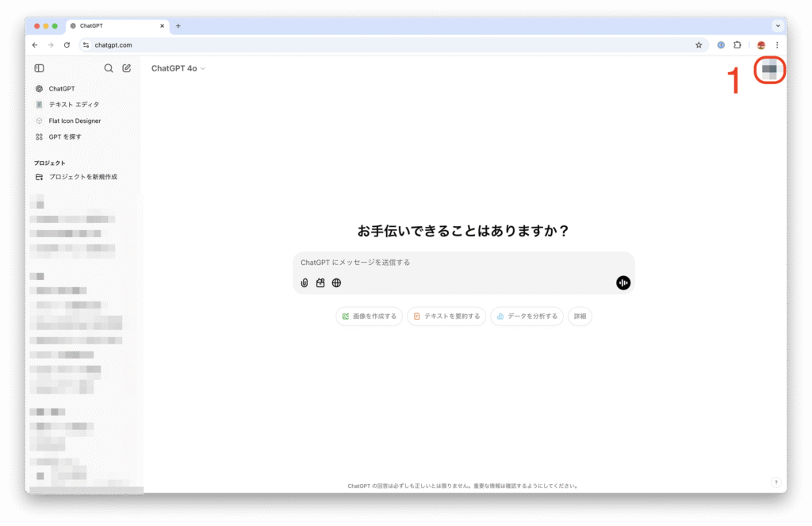Show more suggestions with 詳細
The width and height of the screenshot is (812, 526).
(x=580, y=316)
